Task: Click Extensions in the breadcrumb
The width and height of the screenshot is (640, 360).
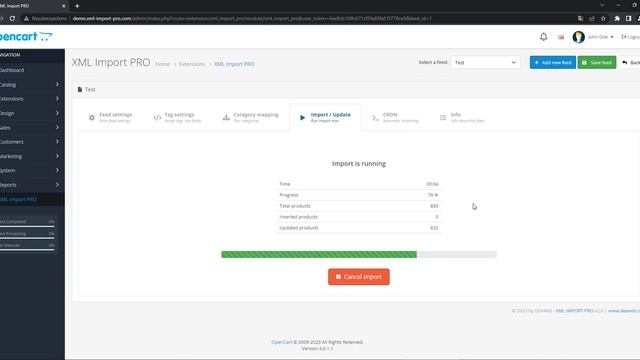Action: (x=192, y=64)
